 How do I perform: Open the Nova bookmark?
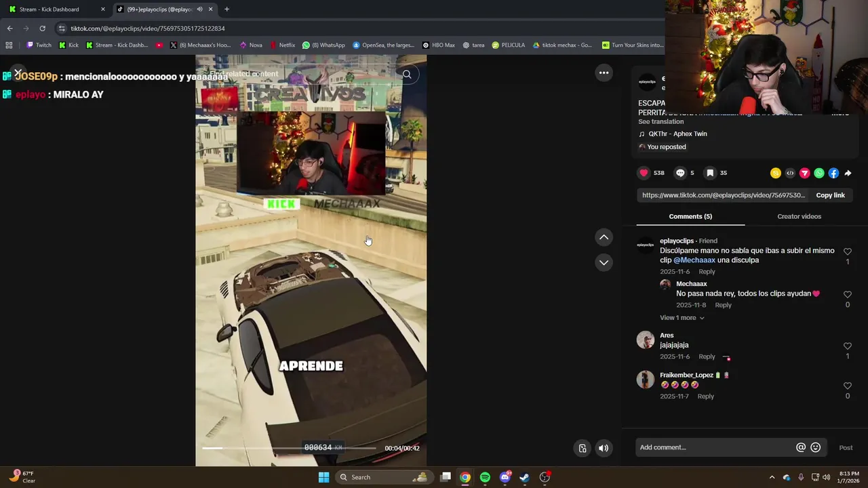[251, 45]
